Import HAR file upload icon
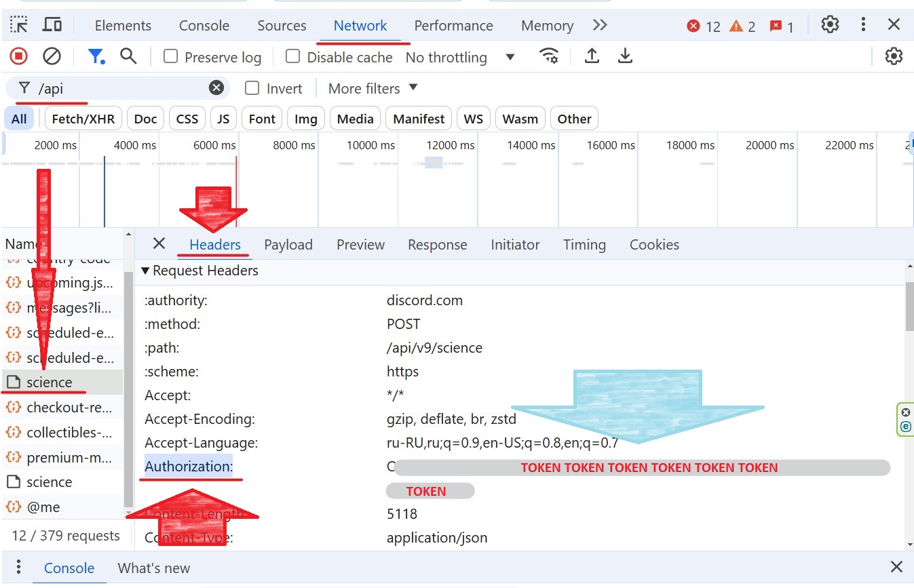Image resolution: width=914 pixels, height=588 pixels. point(592,56)
